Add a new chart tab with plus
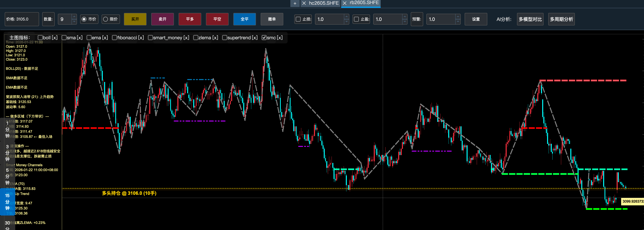 pos(295,3)
